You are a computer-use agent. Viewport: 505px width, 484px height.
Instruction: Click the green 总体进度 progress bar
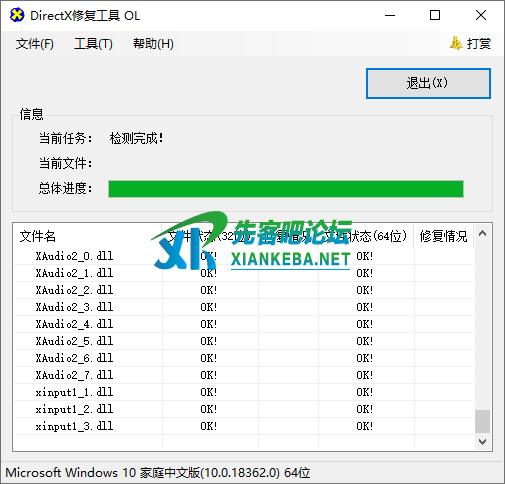click(x=286, y=189)
